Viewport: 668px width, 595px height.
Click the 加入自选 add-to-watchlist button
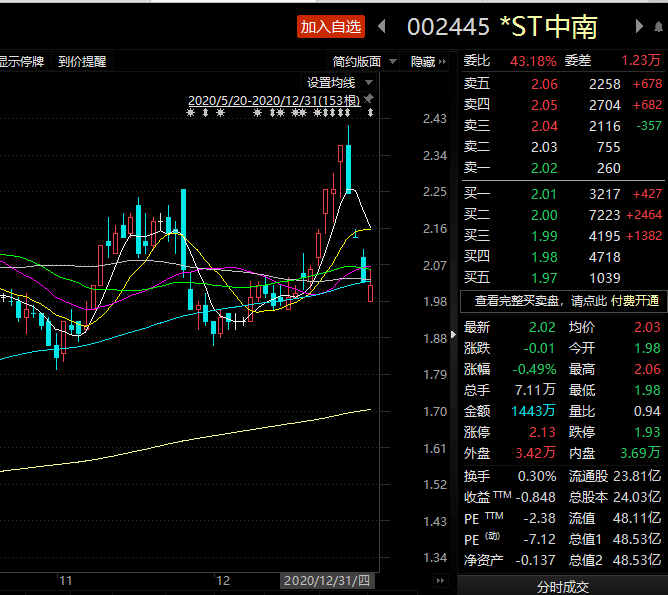coord(331,27)
